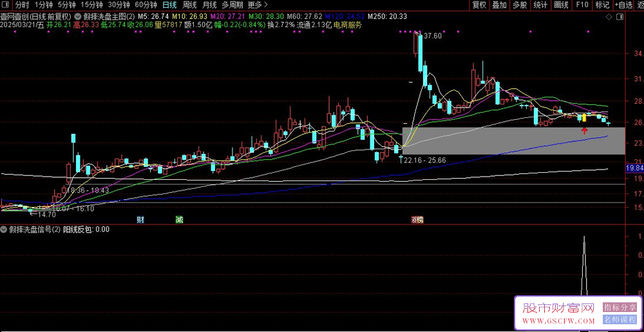The image size is (644, 332).
Task: Click the 阳线反包: 0.00 value label
Action: coord(86,229)
